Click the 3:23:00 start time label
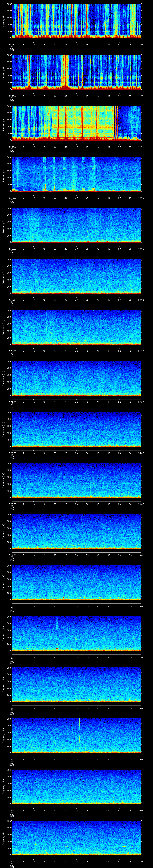The width and height of the screenshot is (153, 868). pos(12,504)
